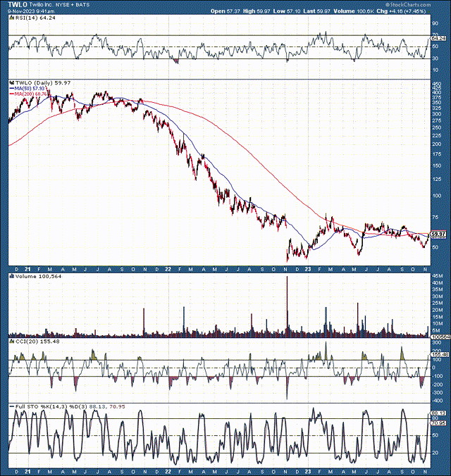Click the 450 label at top of price axis
Image resolution: width=451 pixels, height=476 pixels.
click(x=435, y=84)
